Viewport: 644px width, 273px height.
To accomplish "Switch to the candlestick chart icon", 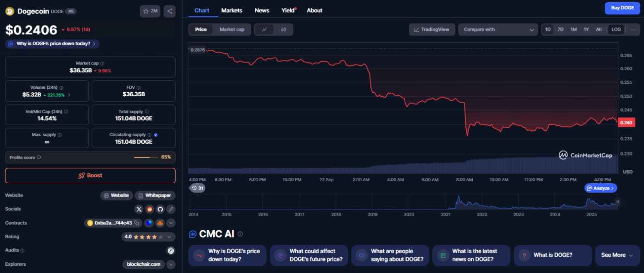I will point(283,30).
